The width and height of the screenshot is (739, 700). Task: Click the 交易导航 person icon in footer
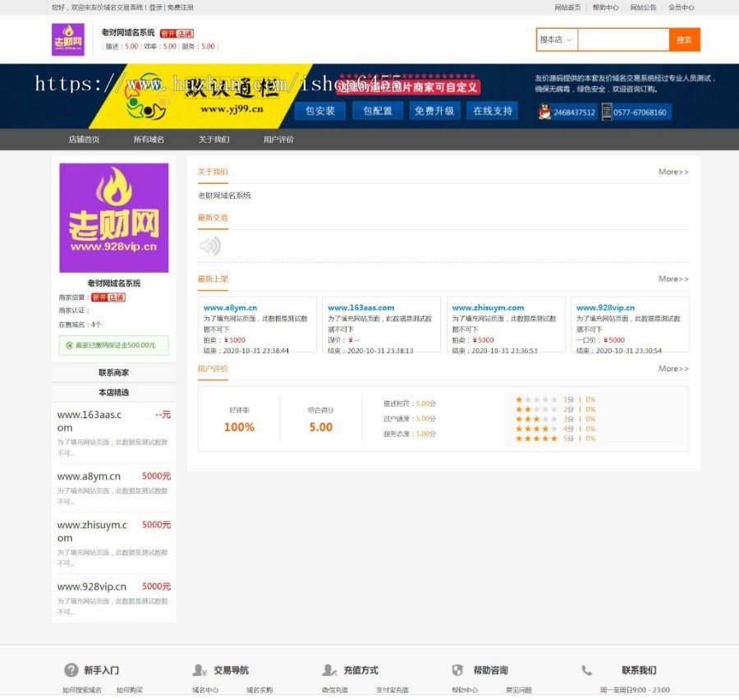coord(198,670)
